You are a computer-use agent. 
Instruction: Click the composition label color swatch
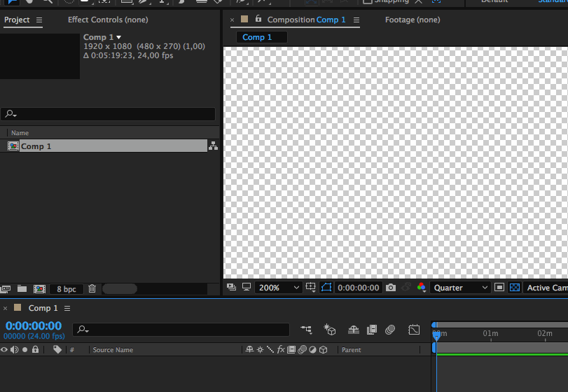click(x=244, y=20)
